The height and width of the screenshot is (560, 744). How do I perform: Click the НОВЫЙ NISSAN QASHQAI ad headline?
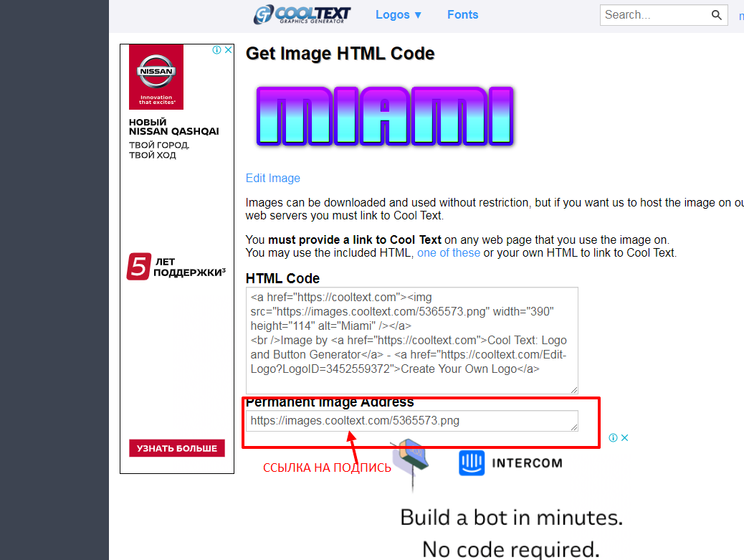pyautogui.click(x=174, y=127)
